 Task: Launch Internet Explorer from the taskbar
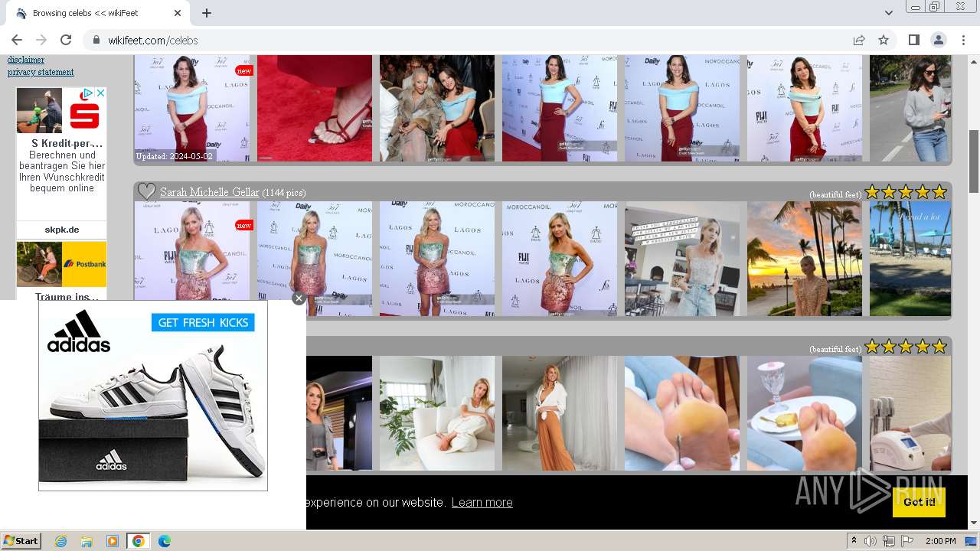pos(60,541)
